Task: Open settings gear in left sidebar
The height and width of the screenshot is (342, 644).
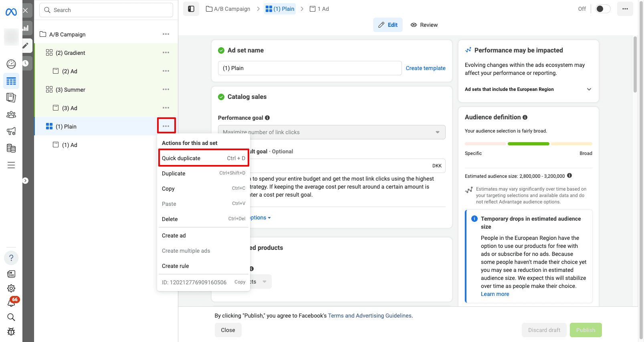Action: [11, 288]
